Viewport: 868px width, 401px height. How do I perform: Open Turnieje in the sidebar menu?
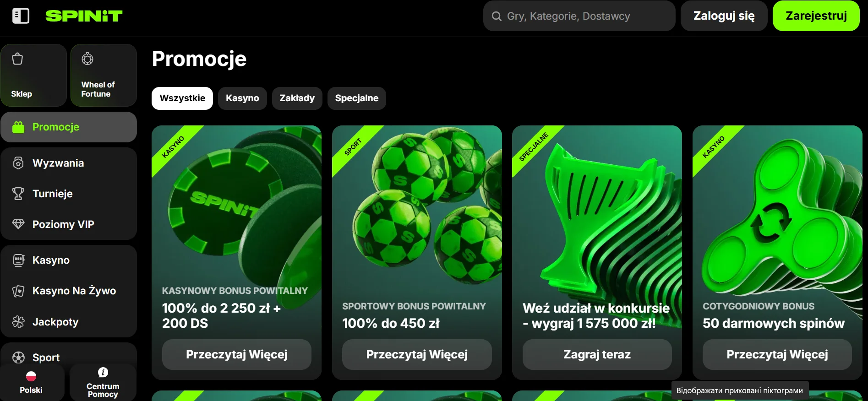coord(69,194)
